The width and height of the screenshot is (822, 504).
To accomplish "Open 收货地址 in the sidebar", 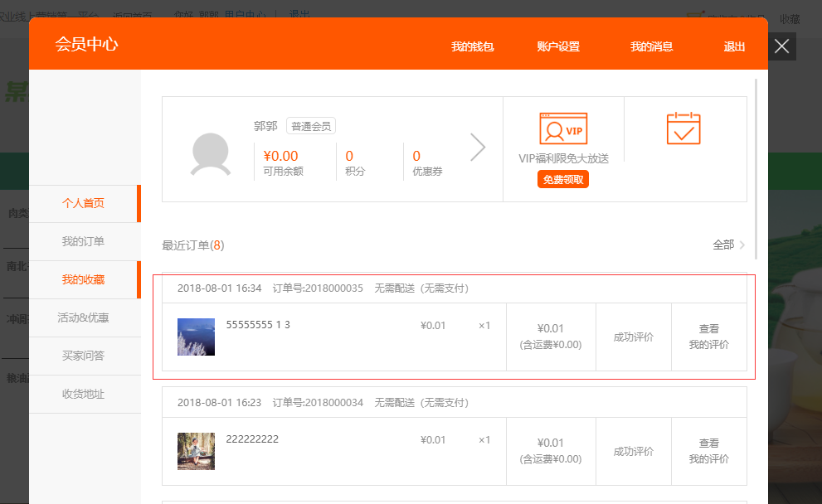I will (x=83, y=395).
